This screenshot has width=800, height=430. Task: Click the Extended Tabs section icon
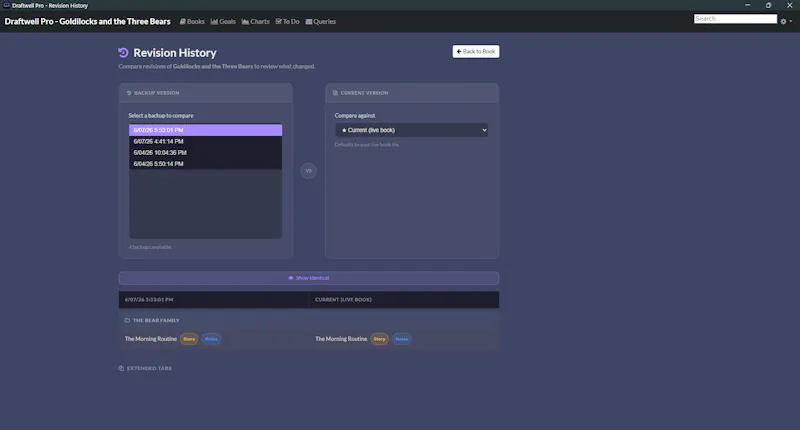point(121,368)
